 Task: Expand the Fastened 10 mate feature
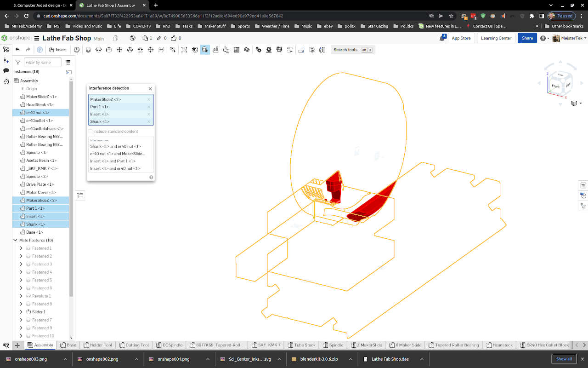pyautogui.click(x=21, y=336)
